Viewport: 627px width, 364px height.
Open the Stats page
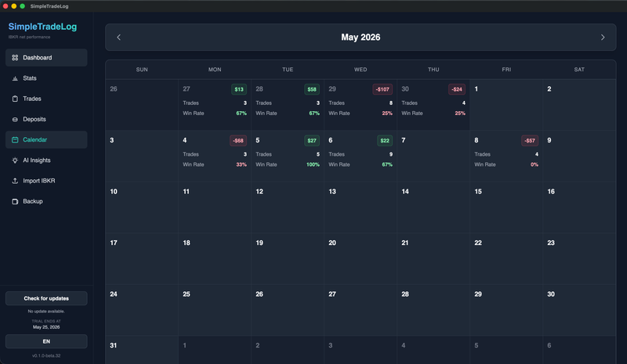pos(46,78)
